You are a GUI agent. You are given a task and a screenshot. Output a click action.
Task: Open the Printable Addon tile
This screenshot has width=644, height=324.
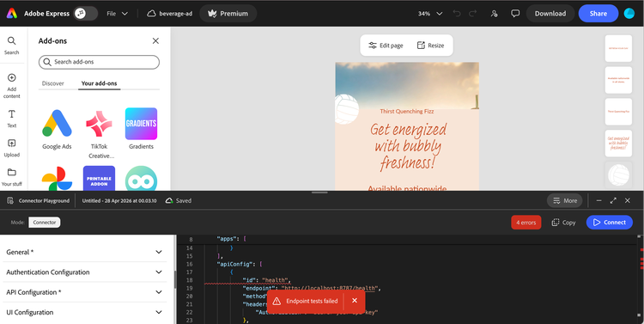tap(99, 179)
